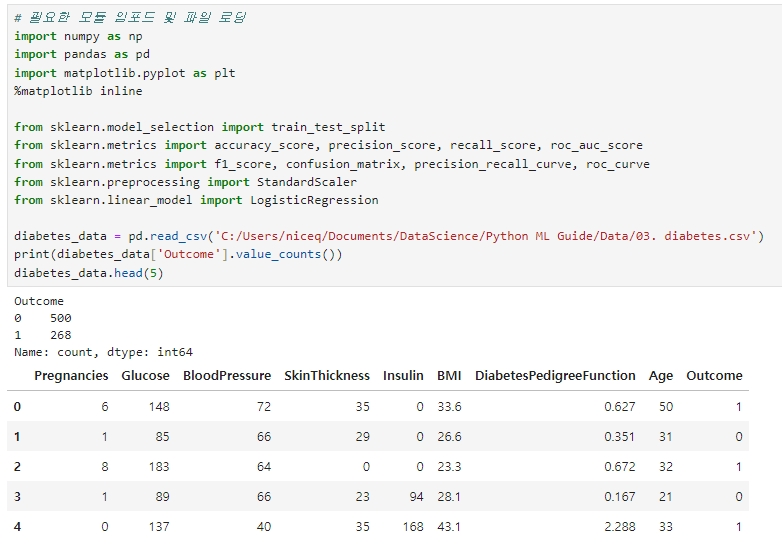Select the Glucose value 183
Screen dimensions: 782x549
[159, 467]
